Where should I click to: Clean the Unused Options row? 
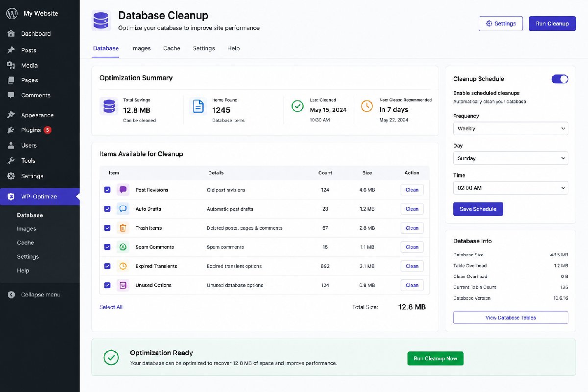pyautogui.click(x=412, y=286)
